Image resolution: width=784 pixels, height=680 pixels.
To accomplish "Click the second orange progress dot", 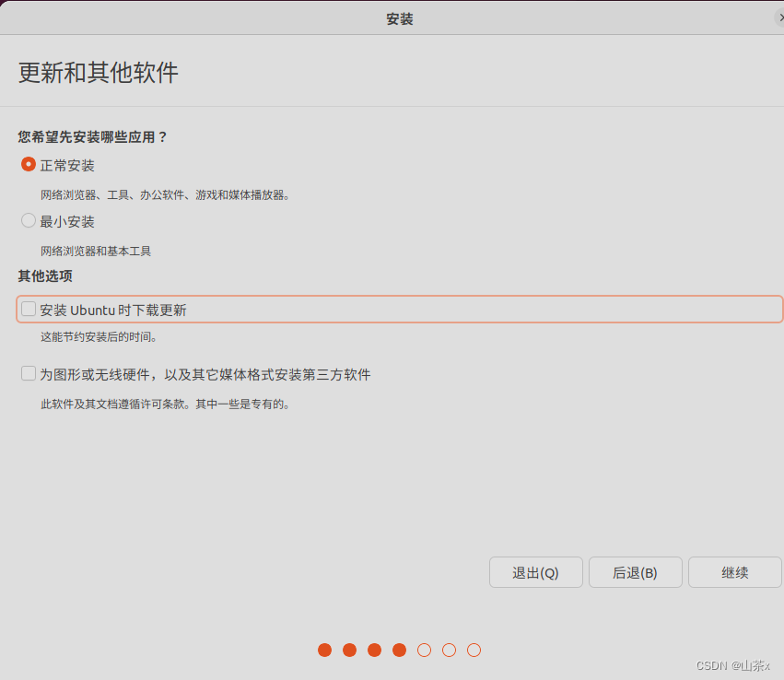I will [349, 650].
